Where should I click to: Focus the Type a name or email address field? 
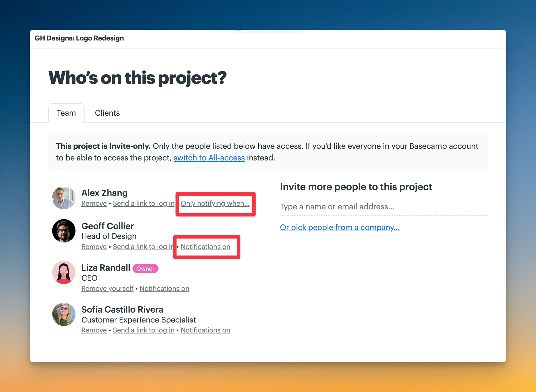pyautogui.click(x=384, y=207)
